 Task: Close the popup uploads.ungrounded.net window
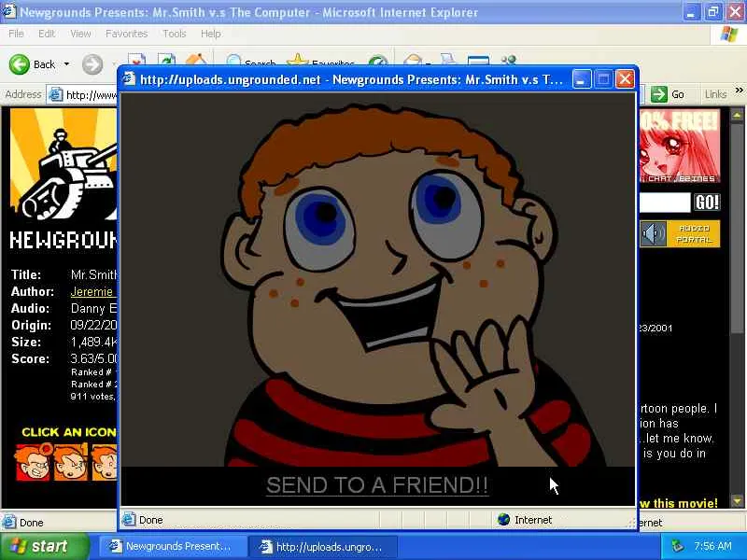coord(625,79)
